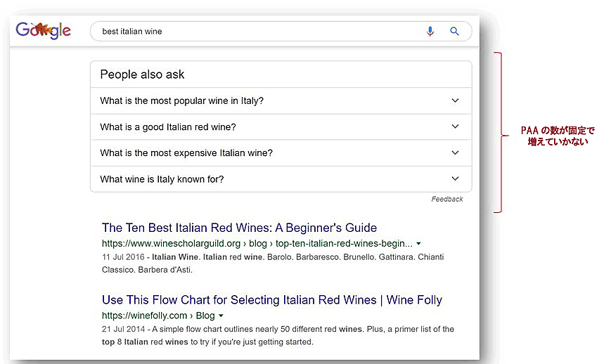
Task: Open the Wine Folly flow chart result
Action: 271,300
